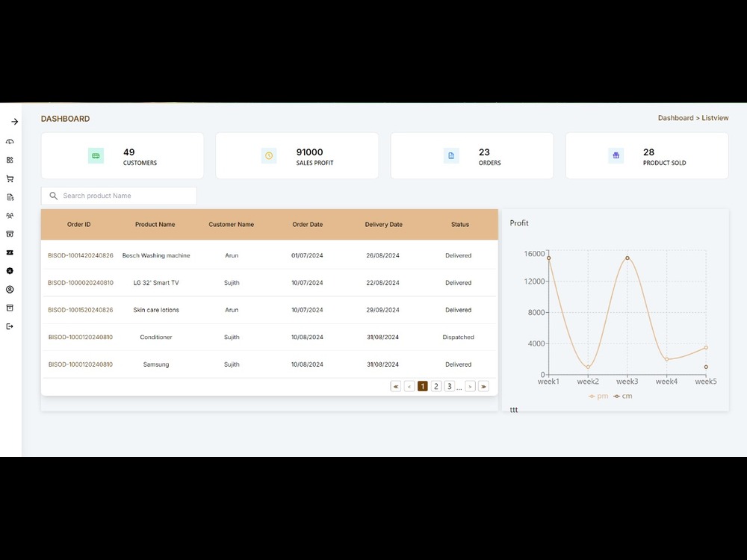Click the ttt text below chart
This screenshot has height=560, width=747.
point(514,409)
